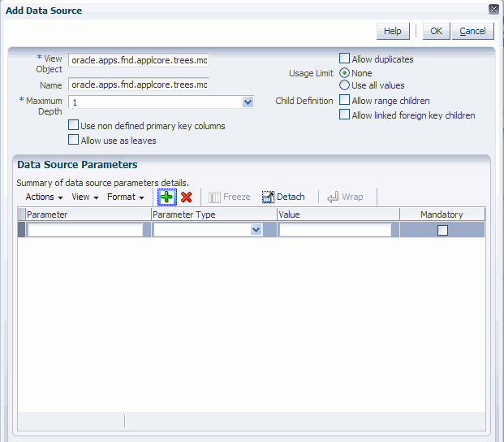Click the Parameter Type column header

click(214, 214)
